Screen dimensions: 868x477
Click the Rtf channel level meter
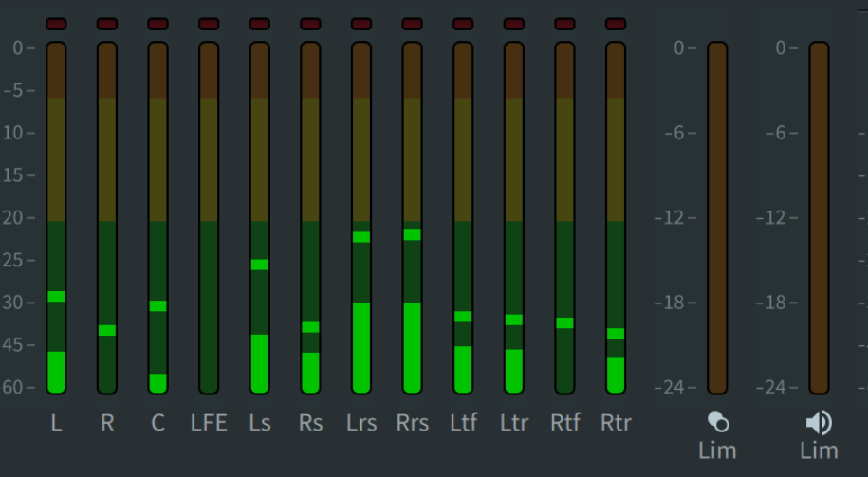point(564,218)
